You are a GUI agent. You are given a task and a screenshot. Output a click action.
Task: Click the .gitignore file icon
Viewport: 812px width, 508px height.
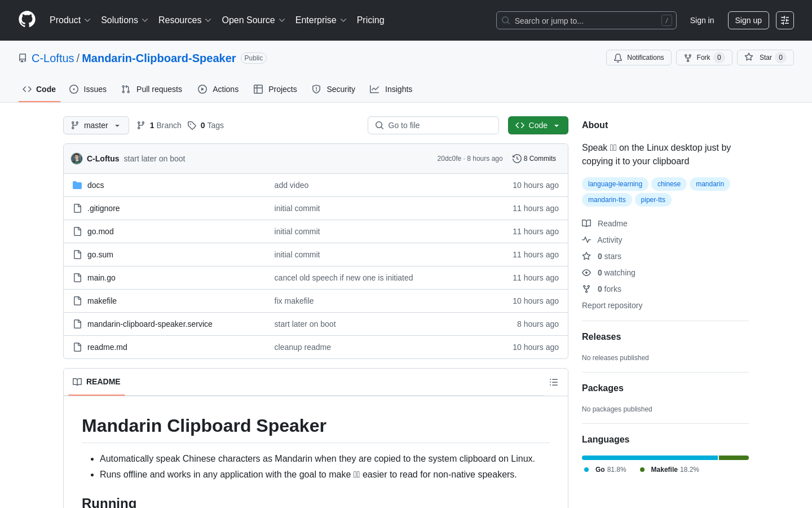(77, 208)
